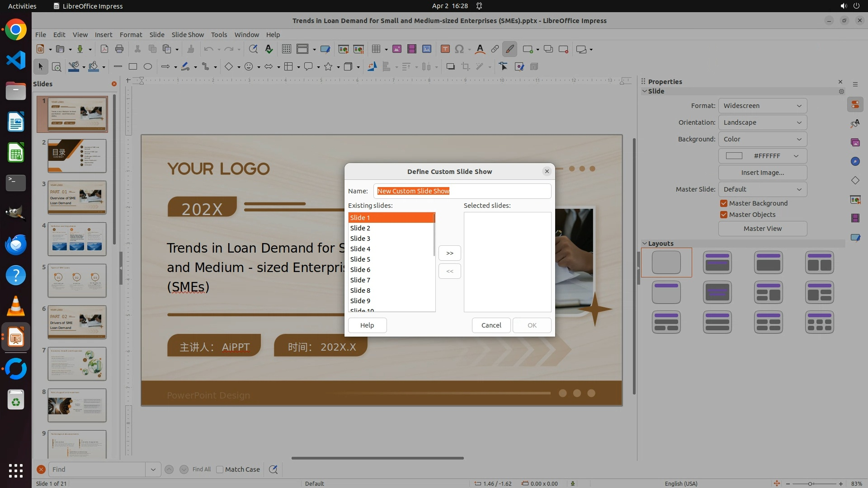Viewport: 868px width, 488px height.
Task: Open VLC media player from dock
Action: [16, 306]
